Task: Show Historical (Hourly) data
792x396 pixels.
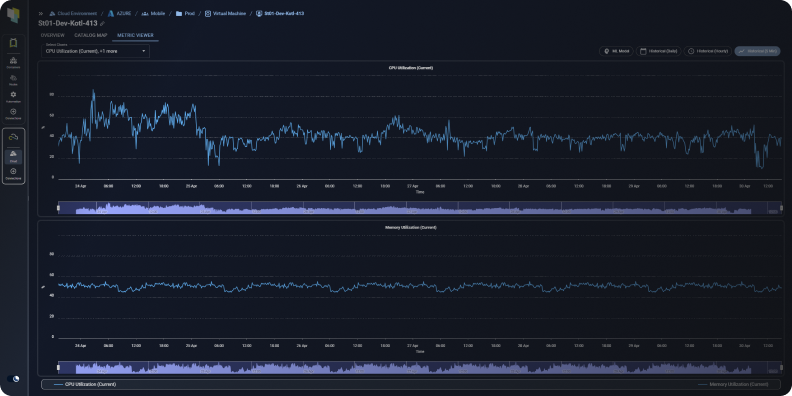Action: (x=708, y=51)
